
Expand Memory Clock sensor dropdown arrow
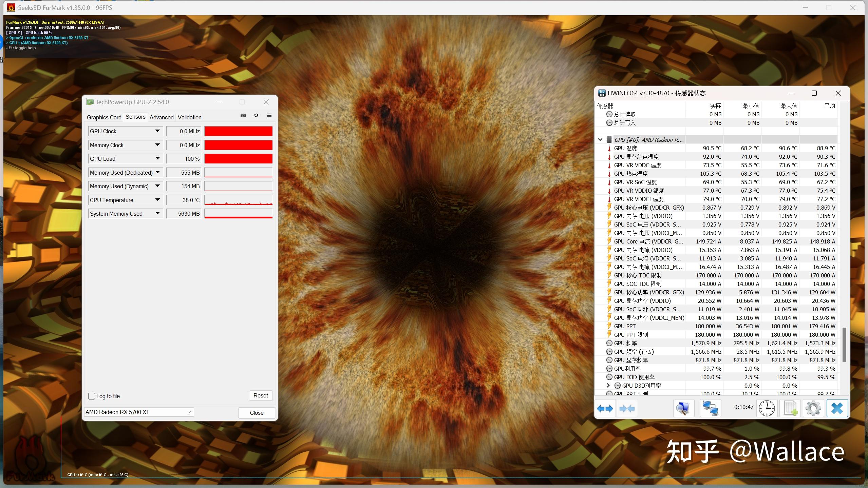tap(157, 144)
